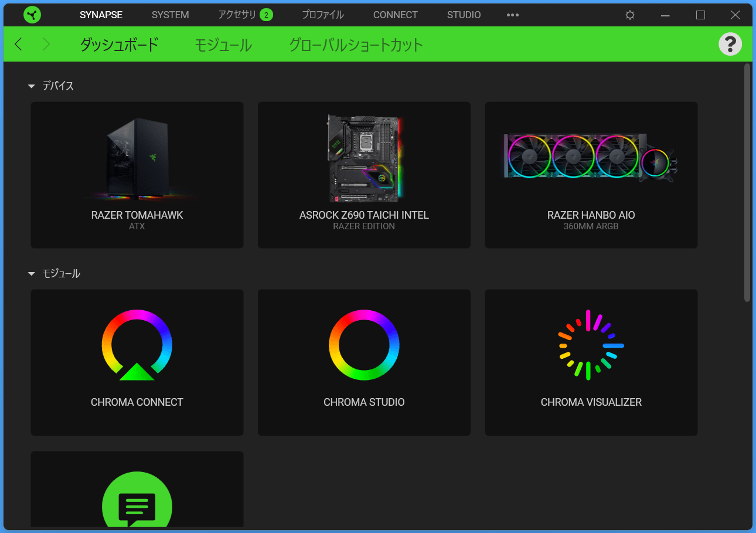Screen dimensions: 756x533
Task: Minimize the Synapse window
Action: click(x=665, y=15)
